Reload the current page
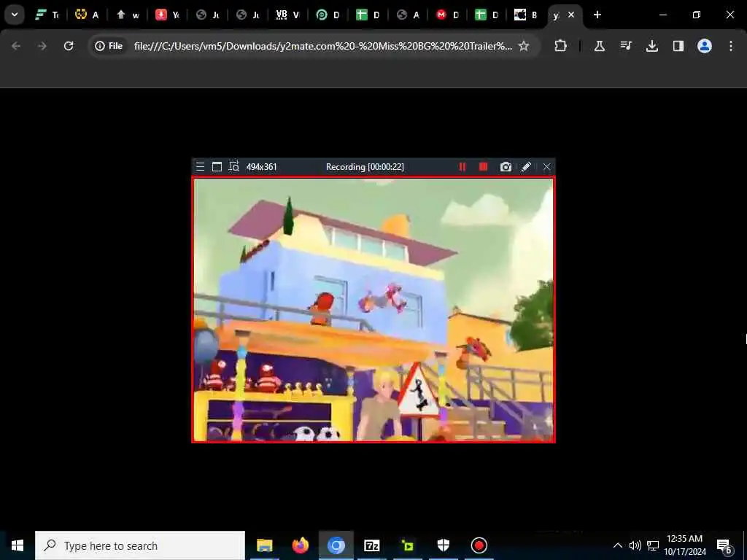 click(69, 46)
